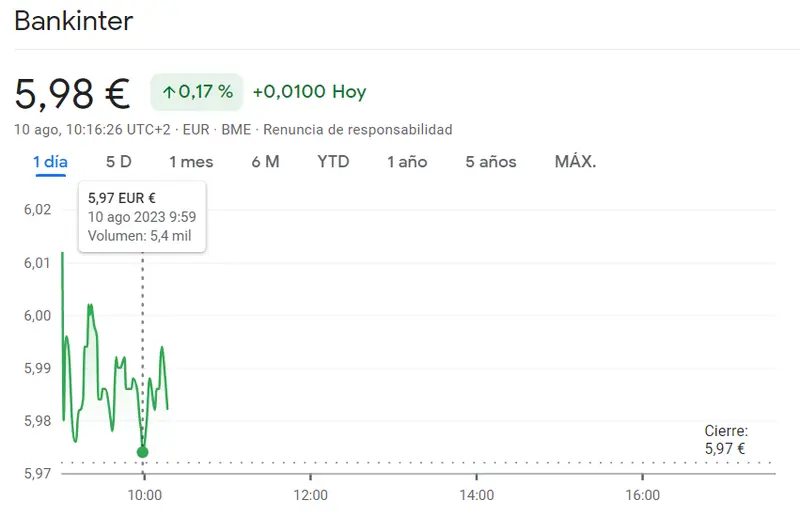Click the 14:00 time axis label

click(x=477, y=495)
